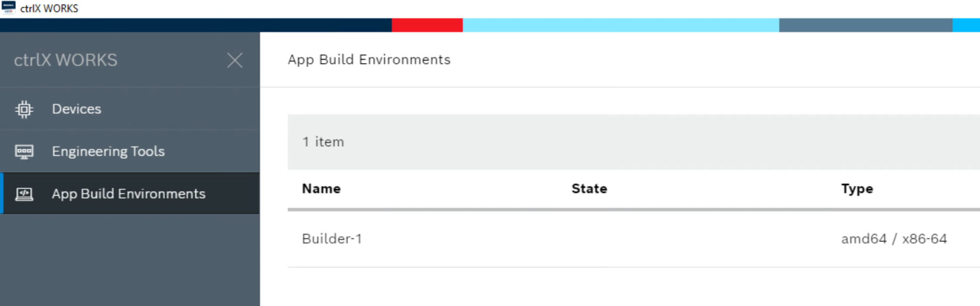Image resolution: width=980 pixels, height=306 pixels.
Task: Sort the table by Name column header
Action: [x=321, y=189]
